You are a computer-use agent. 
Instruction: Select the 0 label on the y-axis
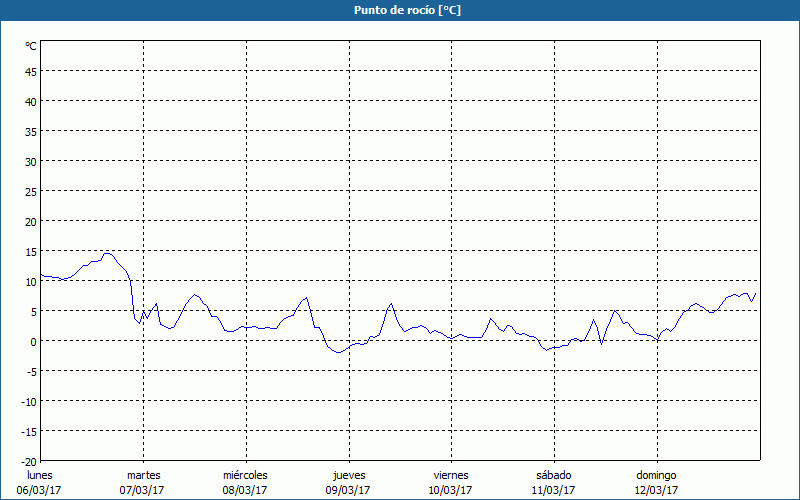34,341
